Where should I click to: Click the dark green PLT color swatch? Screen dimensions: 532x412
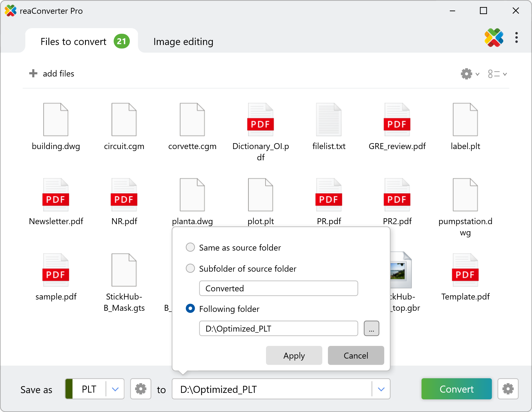tap(69, 389)
